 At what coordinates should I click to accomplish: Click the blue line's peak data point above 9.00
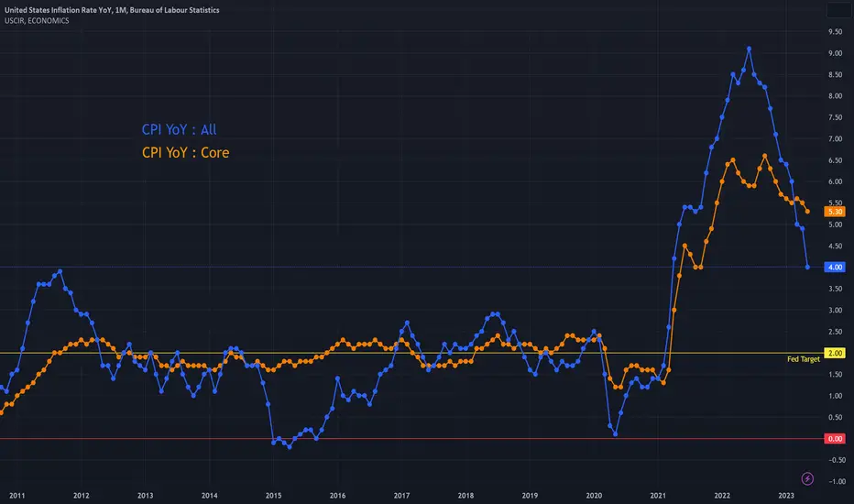pyautogui.click(x=749, y=49)
